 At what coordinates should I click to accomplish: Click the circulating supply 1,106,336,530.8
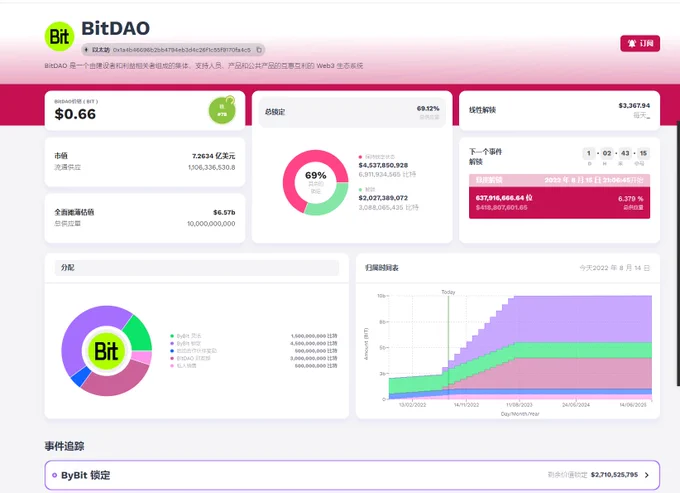[212, 167]
